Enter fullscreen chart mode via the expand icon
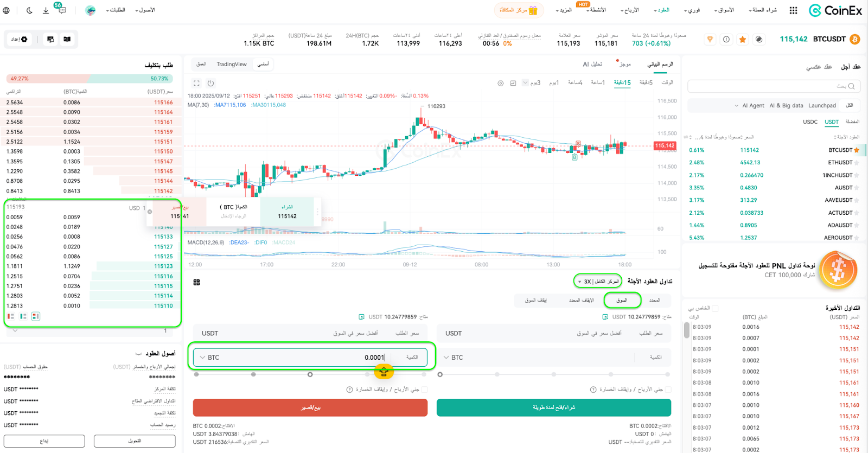This screenshot has height=453, width=868. 196,83
